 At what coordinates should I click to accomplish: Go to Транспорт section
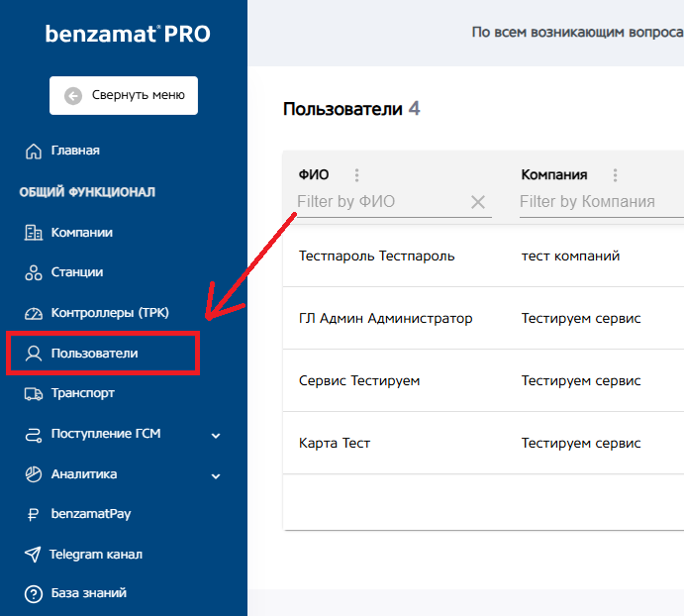[x=82, y=393]
